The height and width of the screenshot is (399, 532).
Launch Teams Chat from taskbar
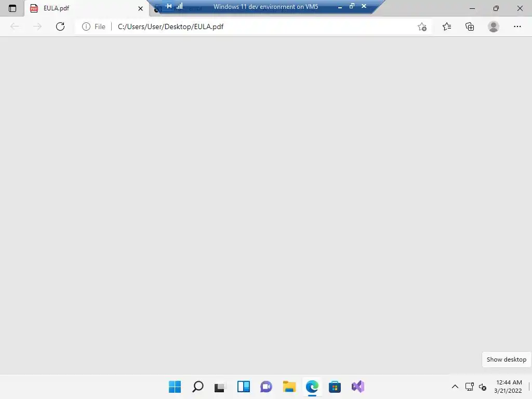coord(266,387)
